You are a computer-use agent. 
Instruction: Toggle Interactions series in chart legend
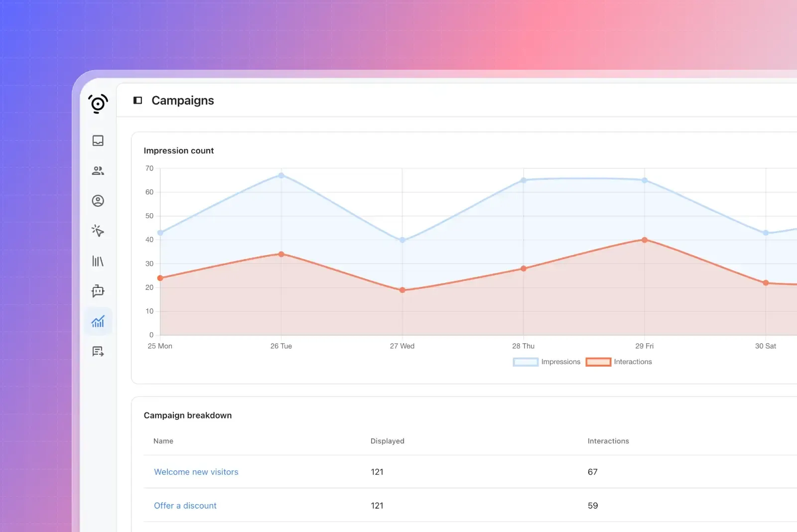[x=619, y=362]
